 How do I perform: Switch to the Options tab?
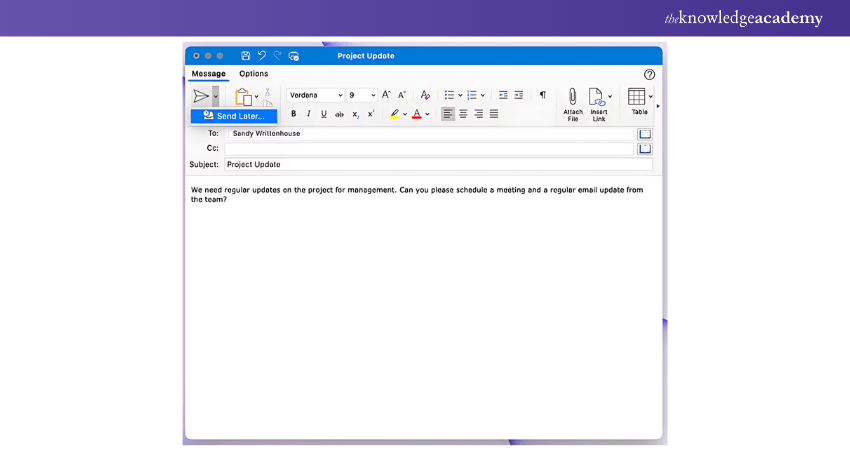(253, 74)
